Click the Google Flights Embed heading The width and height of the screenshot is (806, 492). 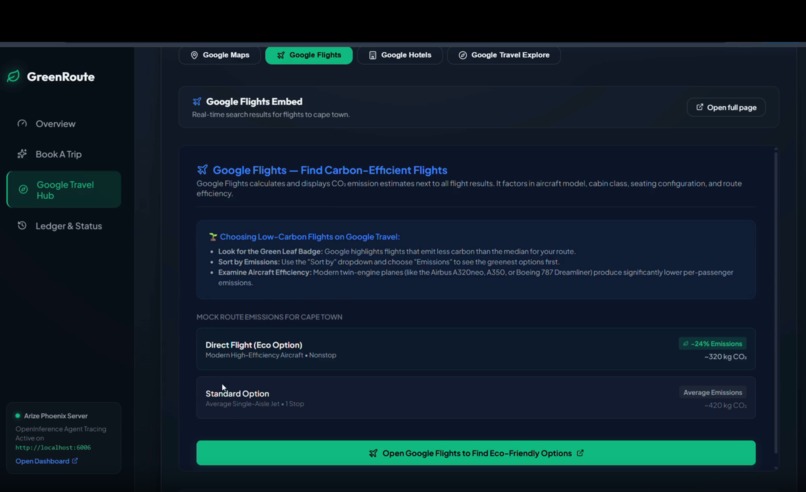tap(254, 101)
